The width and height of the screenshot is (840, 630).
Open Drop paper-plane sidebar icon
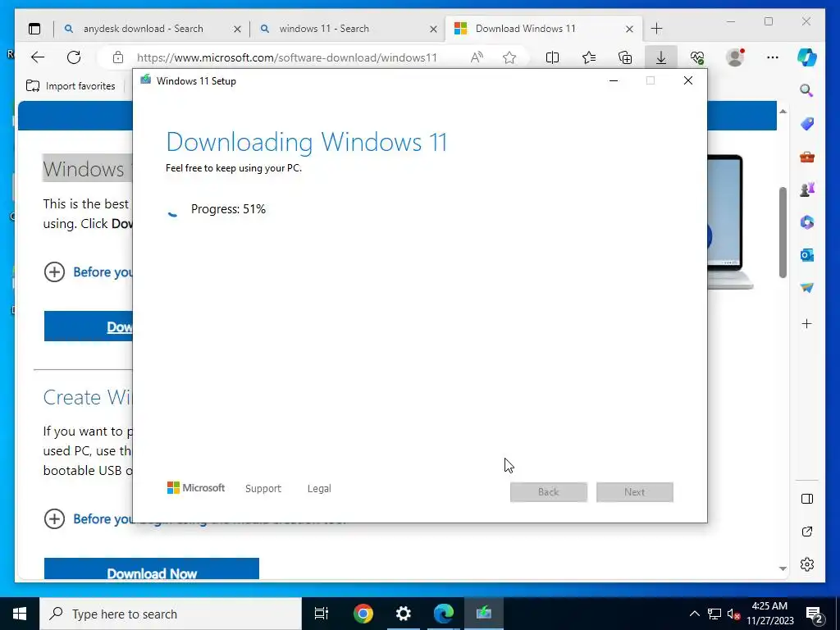point(807,288)
